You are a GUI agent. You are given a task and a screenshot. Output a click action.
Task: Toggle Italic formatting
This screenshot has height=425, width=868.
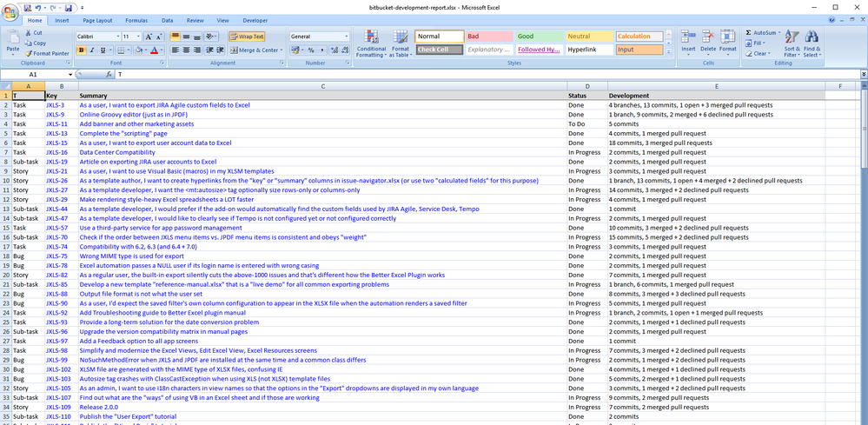pos(92,50)
